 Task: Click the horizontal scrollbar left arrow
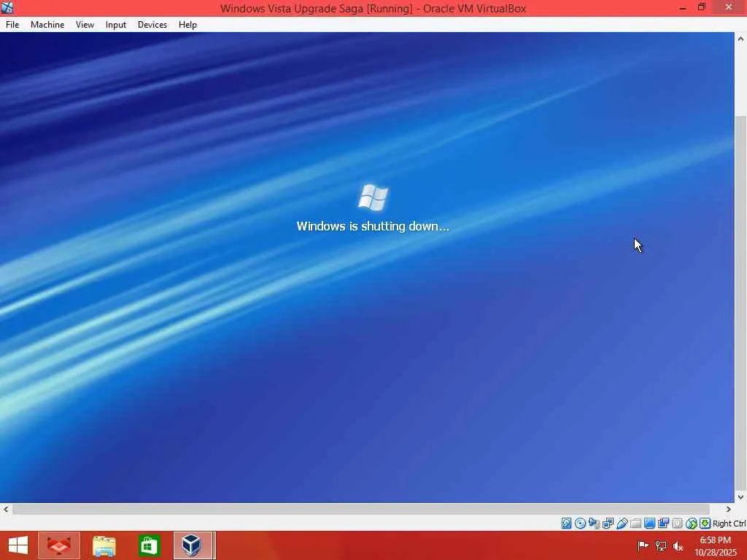6,509
